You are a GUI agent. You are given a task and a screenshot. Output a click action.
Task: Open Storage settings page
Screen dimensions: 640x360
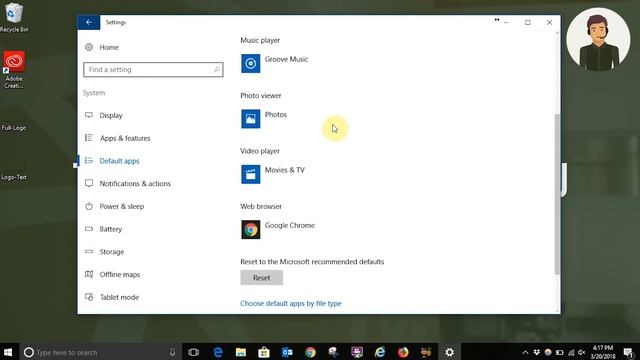112,252
